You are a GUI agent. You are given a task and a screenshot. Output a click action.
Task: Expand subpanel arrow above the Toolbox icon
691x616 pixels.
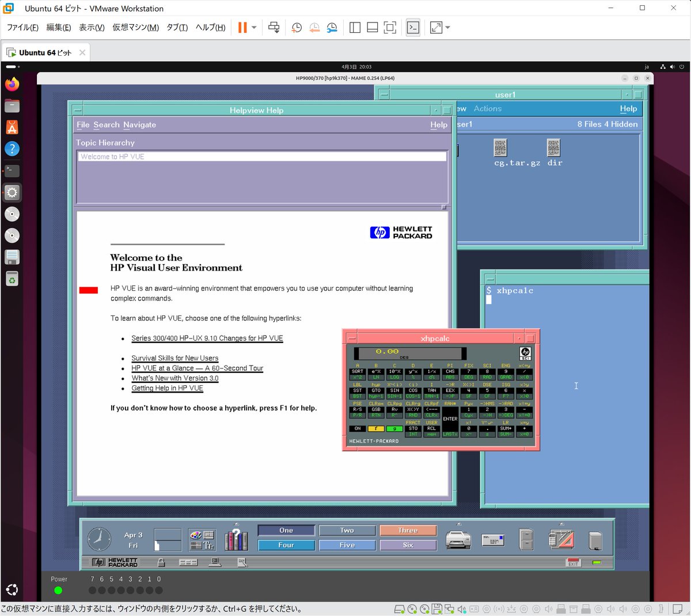(561, 524)
